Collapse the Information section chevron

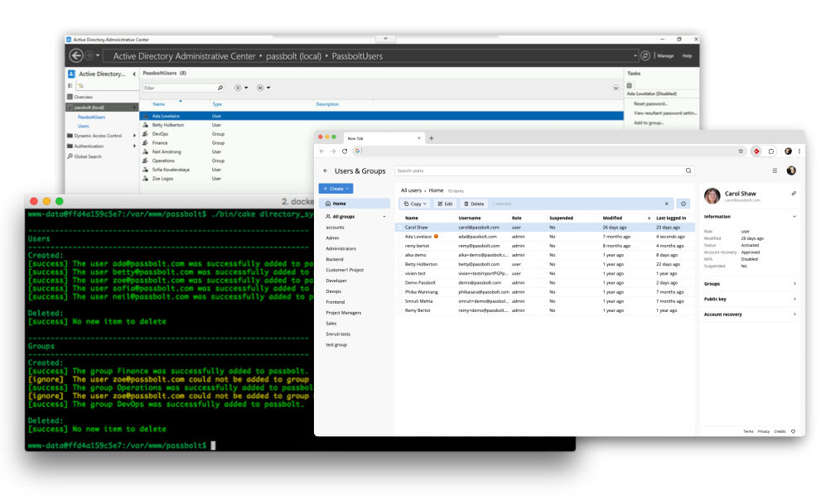pyautogui.click(x=794, y=217)
